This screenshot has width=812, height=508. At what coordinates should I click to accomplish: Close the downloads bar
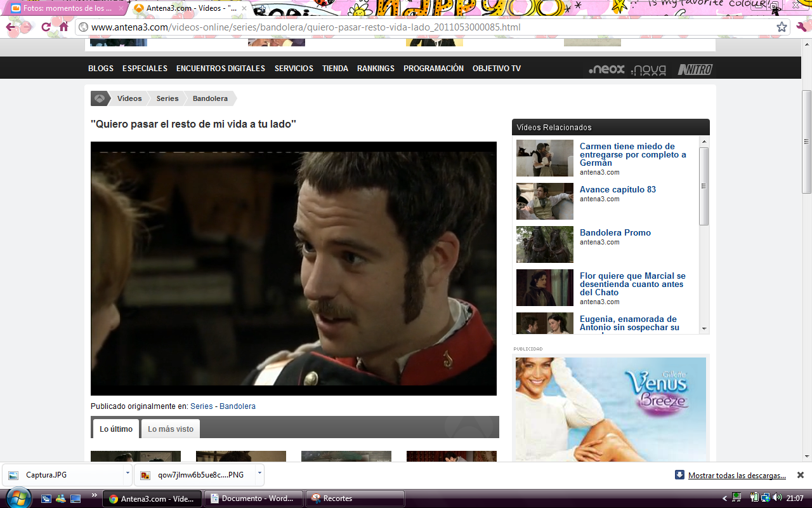(800, 475)
